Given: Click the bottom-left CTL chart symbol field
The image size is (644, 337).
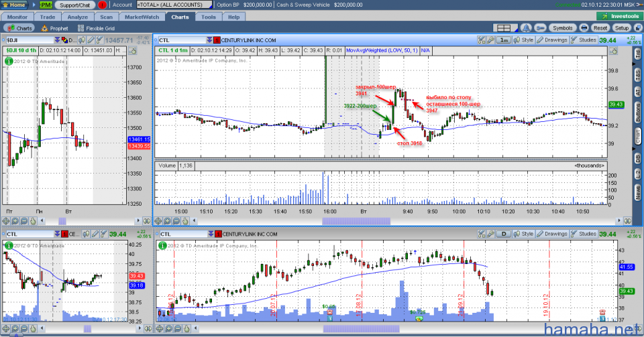Looking at the screenshot, I should pos(30,234).
